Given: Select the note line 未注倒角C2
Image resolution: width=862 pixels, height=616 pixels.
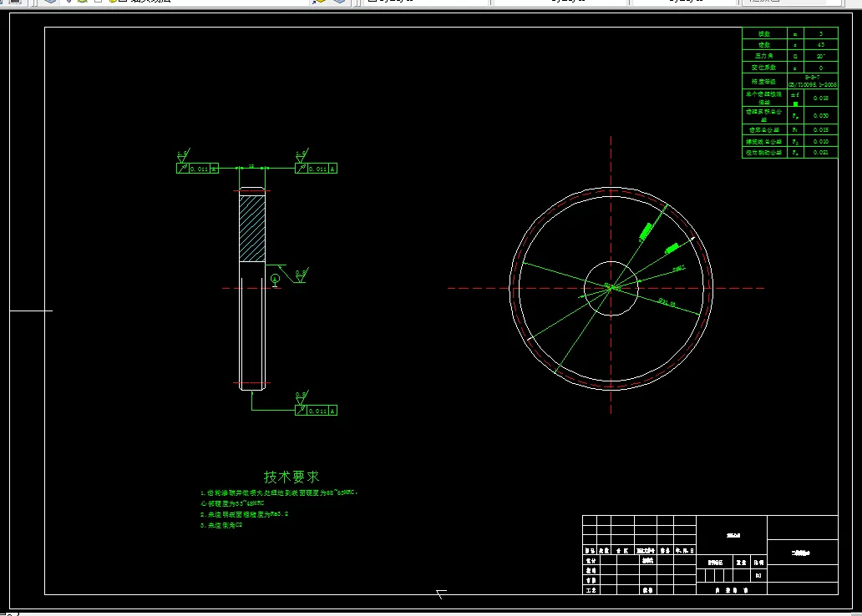Looking at the screenshot, I should 221,525.
